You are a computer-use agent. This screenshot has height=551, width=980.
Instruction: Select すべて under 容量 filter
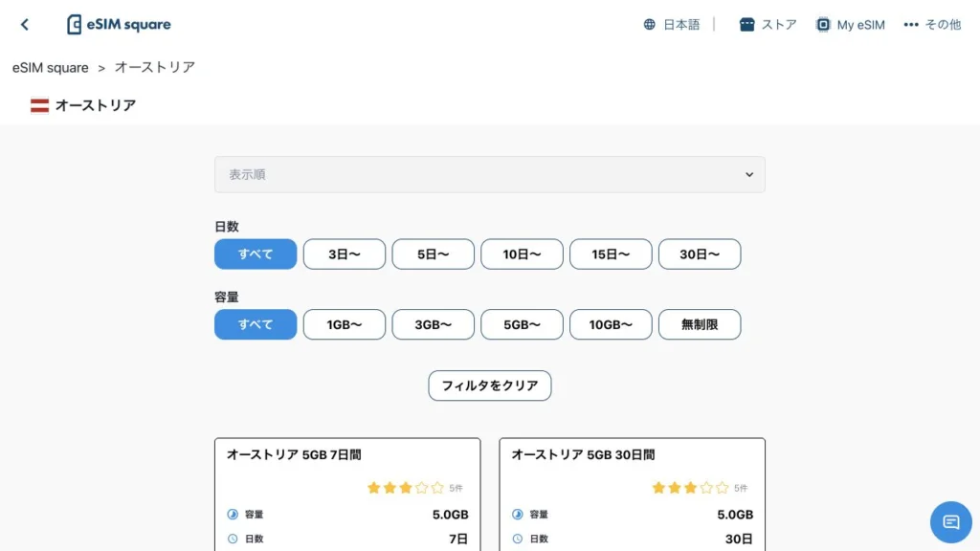(256, 324)
